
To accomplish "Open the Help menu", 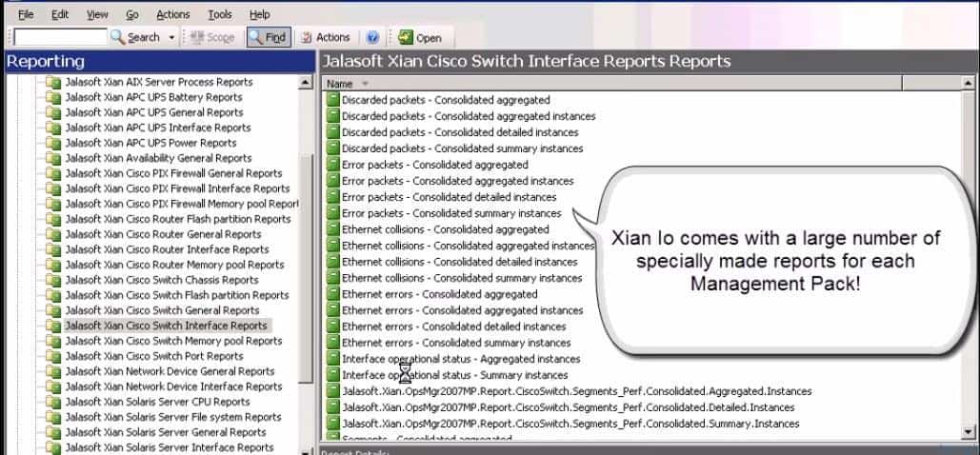I will coord(259,13).
